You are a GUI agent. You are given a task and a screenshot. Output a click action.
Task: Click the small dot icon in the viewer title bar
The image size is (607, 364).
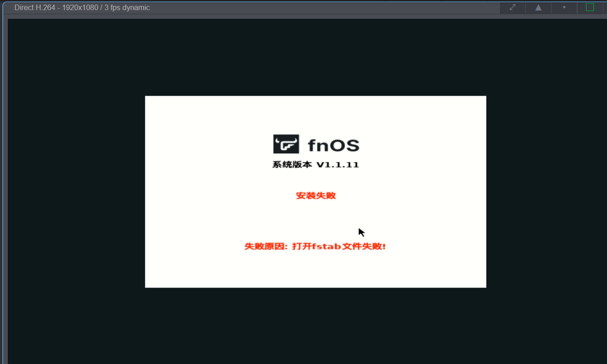(x=564, y=7)
